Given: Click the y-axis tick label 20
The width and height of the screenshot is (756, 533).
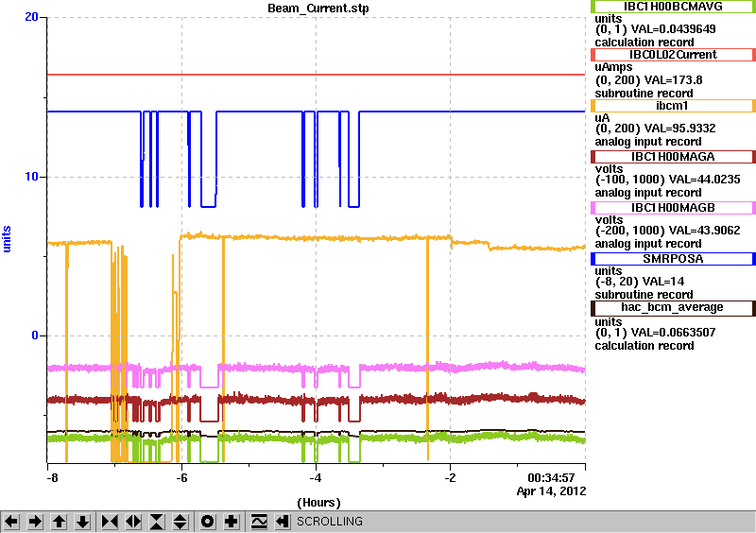Looking at the screenshot, I should pyautogui.click(x=31, y=17).
